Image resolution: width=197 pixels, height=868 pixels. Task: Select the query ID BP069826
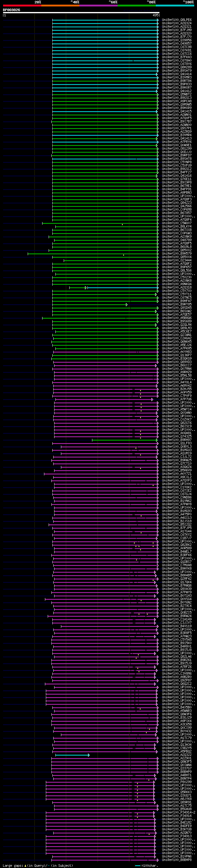pos(11,10)
